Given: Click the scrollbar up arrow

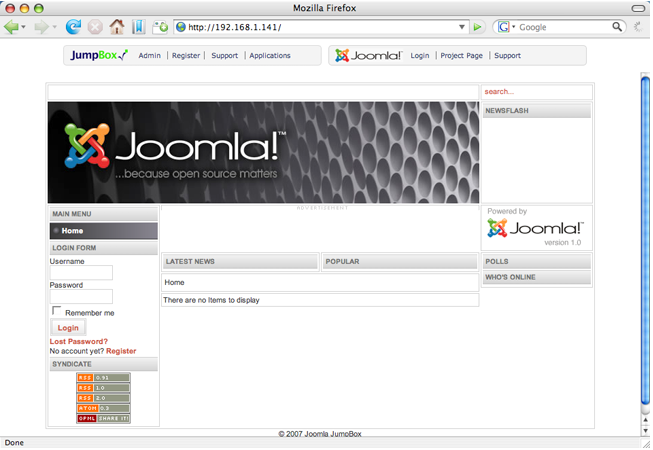Looking at the screenshot, I should (x=646, y=420).
